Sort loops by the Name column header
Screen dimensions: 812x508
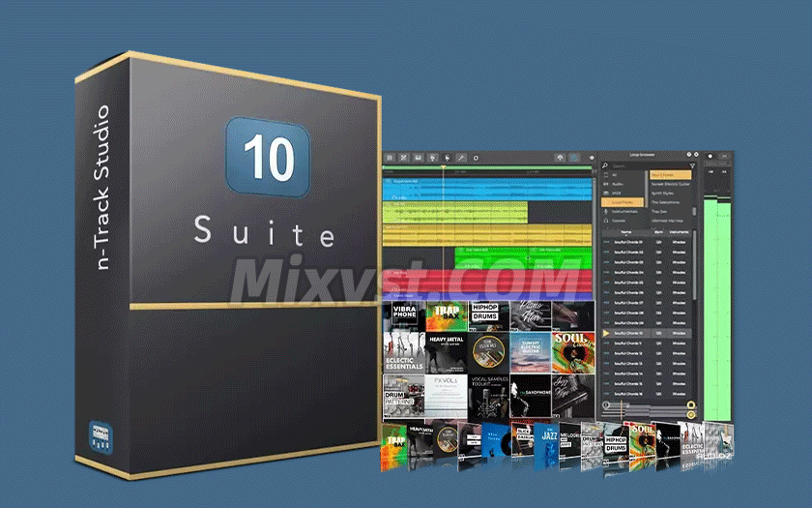coord(625,232)
